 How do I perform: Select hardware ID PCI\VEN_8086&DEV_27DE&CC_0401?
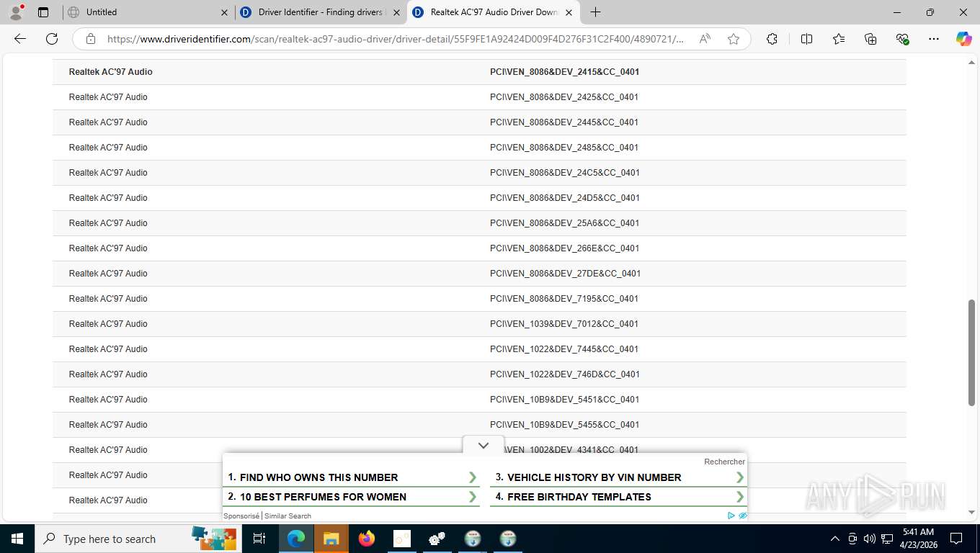click(565, 274)
